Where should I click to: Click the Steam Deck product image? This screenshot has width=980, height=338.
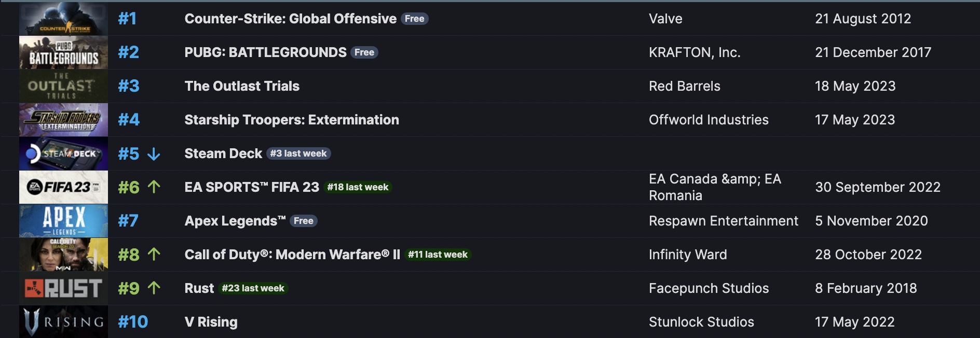62,153
